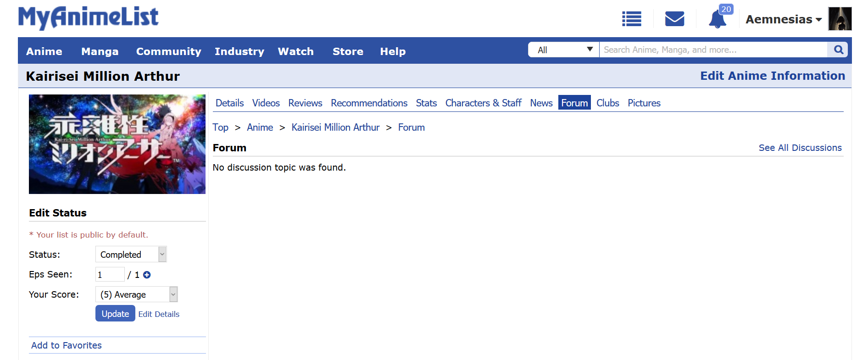Expand the Your Score dropdown
Image resolution: width=868 pixels, height=360 pixels.
(x=136, y=294)
